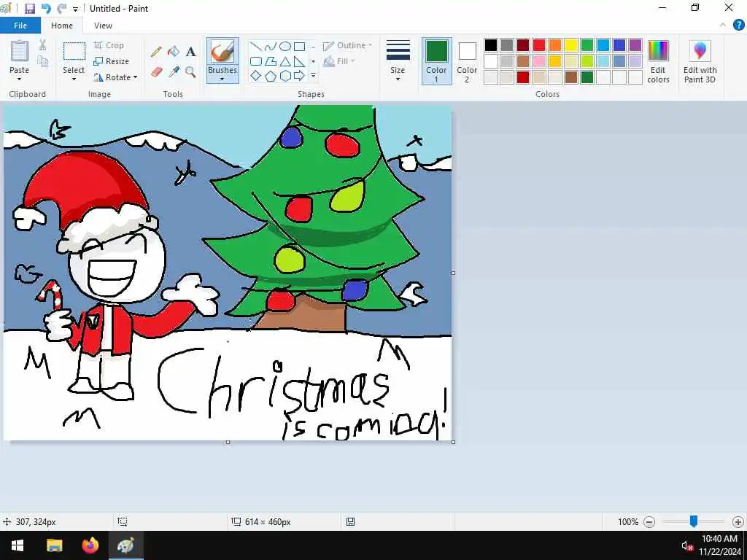Click the Resize button

[x=112, y=61]
